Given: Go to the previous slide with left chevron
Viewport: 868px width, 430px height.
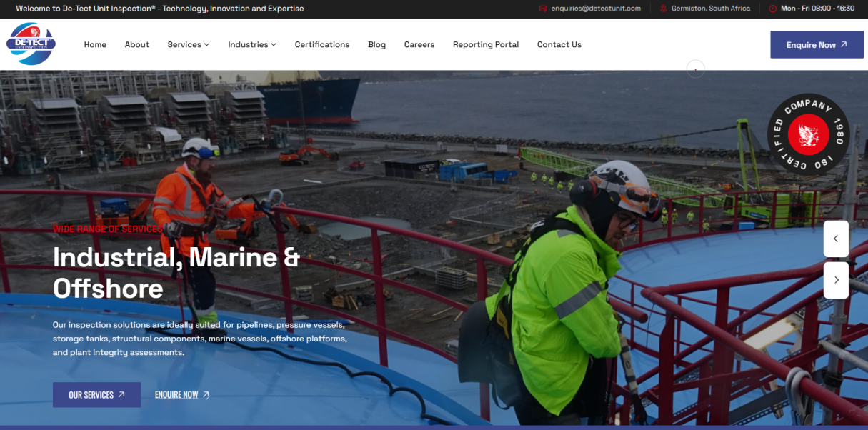Looking at the screenshot, I should [836, 239].
